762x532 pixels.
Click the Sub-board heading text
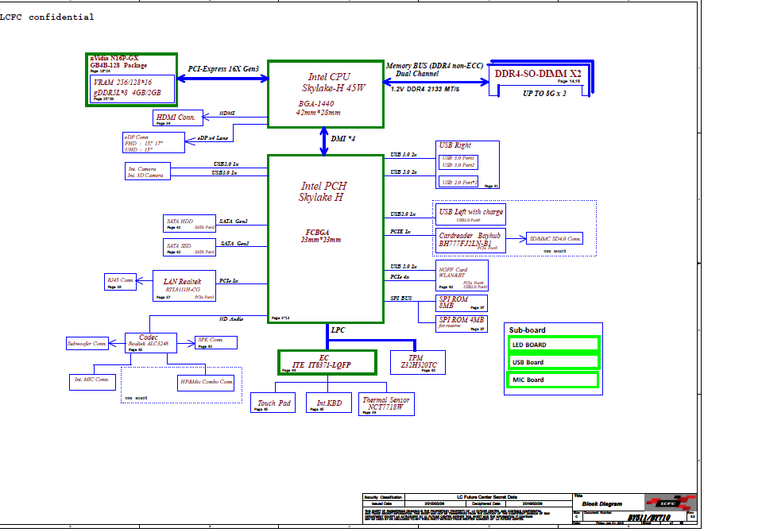click(x=528, y=330)
